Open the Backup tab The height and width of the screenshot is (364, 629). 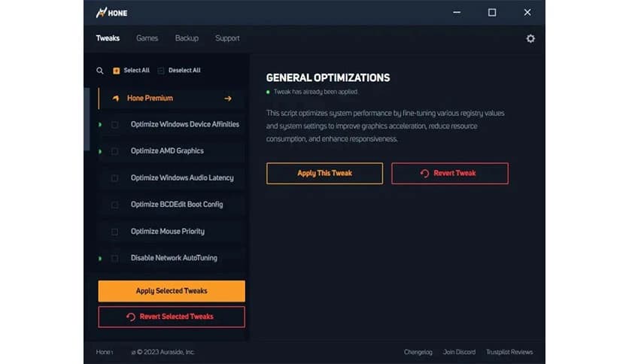coord(187,38)
